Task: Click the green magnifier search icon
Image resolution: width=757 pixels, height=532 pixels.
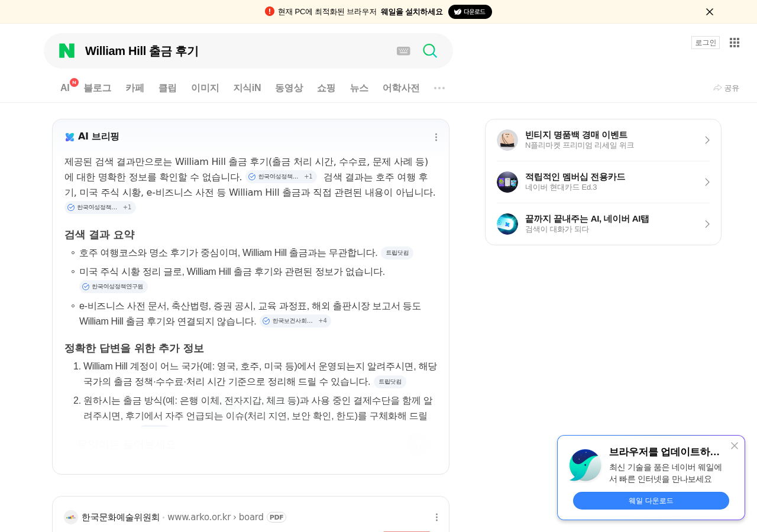Action: click(x=430, y=51)
